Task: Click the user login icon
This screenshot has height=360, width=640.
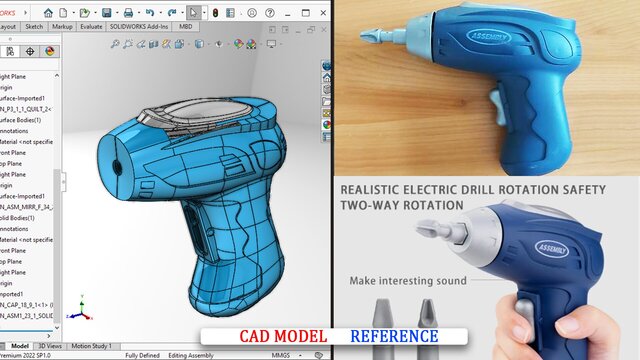Action: pyautogui.click(x=252, y=13)
